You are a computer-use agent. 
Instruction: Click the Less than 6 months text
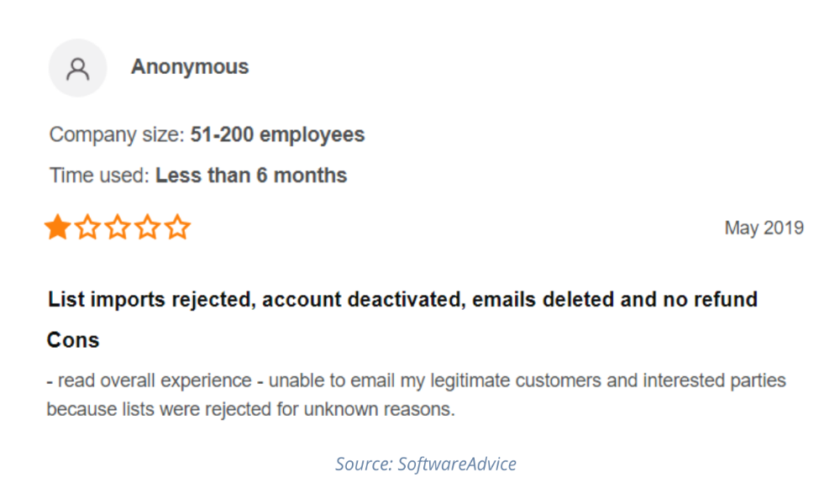(251, 176)
